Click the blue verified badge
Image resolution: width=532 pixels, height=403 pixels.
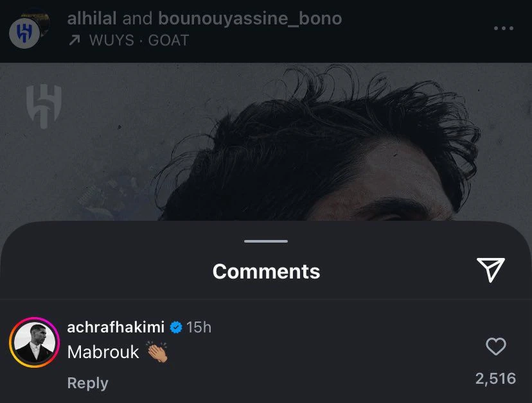pyautogui.click(x=175, y=327)
